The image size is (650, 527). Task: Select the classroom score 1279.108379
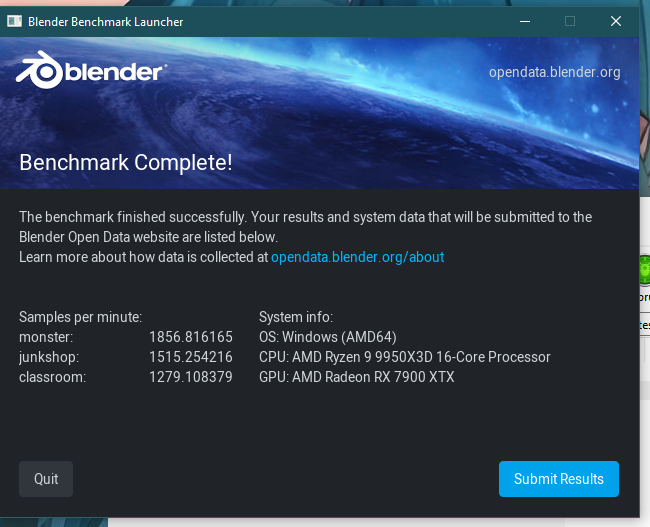[191, 377]
